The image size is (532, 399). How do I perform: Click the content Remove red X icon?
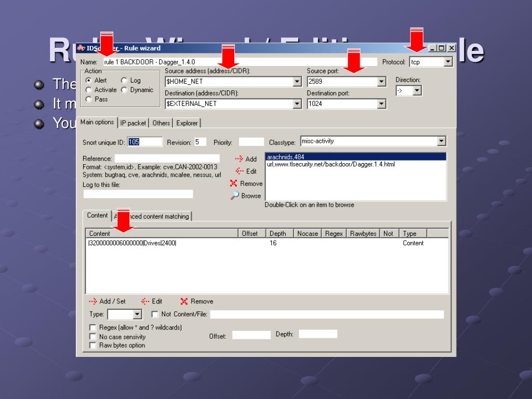184,301
